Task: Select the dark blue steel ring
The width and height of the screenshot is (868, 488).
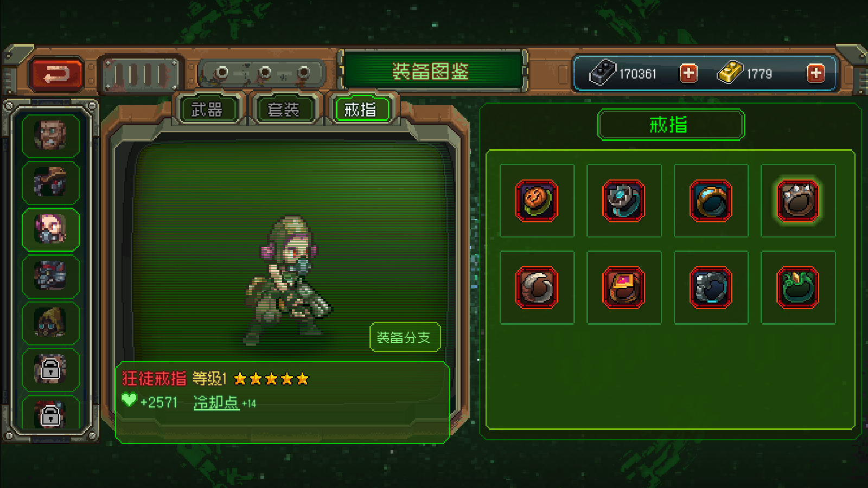Action: [711, 287]
